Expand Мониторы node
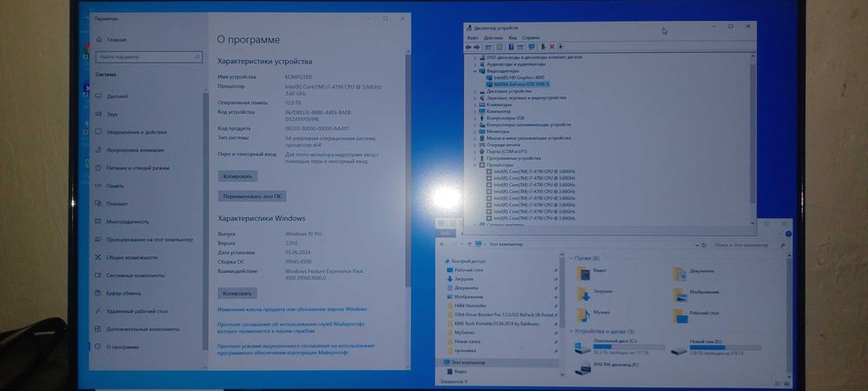Image resolution: width=868 pixels, height=391 pixels. coord(476,131)
